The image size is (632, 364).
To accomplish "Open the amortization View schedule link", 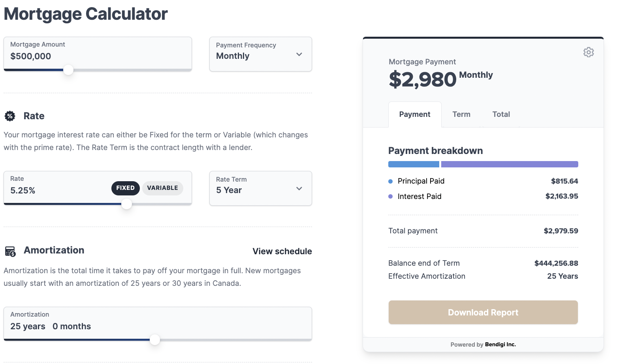I will (x=282, y=251).
